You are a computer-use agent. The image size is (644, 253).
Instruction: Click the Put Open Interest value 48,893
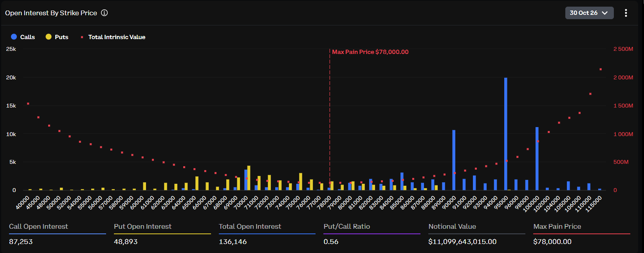tap(126, 242)
